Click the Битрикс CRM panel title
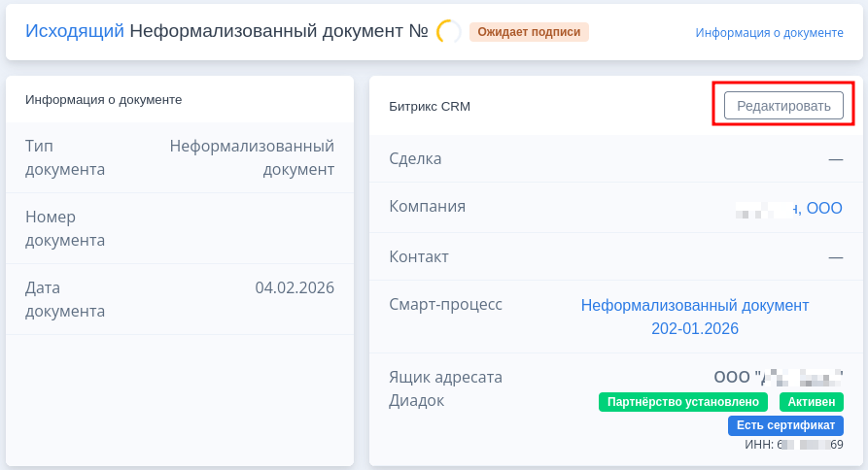Viewport: 868px width, 470px height. [x=429, y=106]
